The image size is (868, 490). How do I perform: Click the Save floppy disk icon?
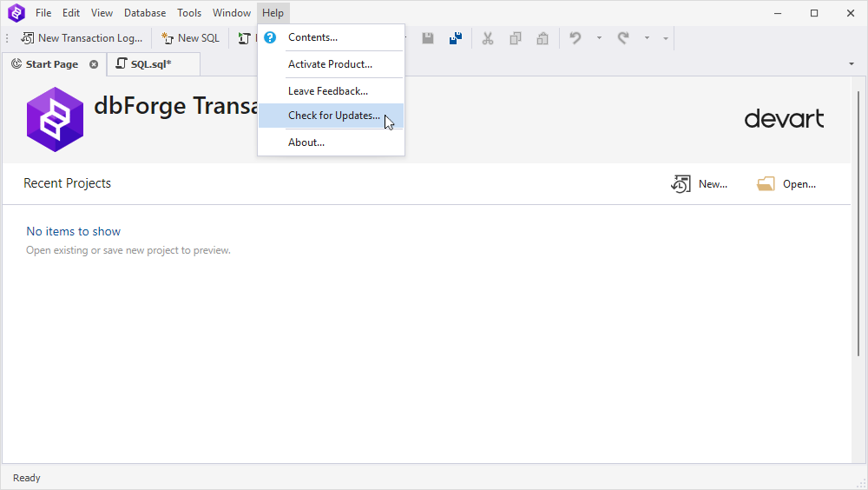pyautogui.click(x=428, y=38)
